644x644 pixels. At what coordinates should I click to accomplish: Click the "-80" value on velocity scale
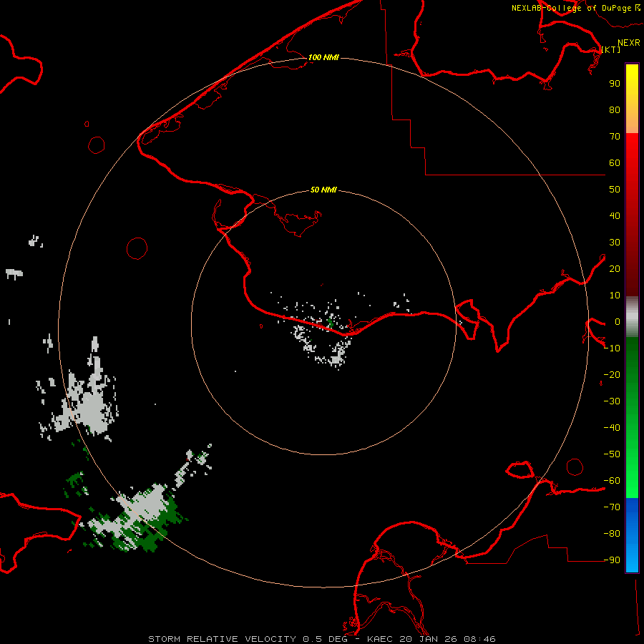pyautogui.click(x=612, y=534)
